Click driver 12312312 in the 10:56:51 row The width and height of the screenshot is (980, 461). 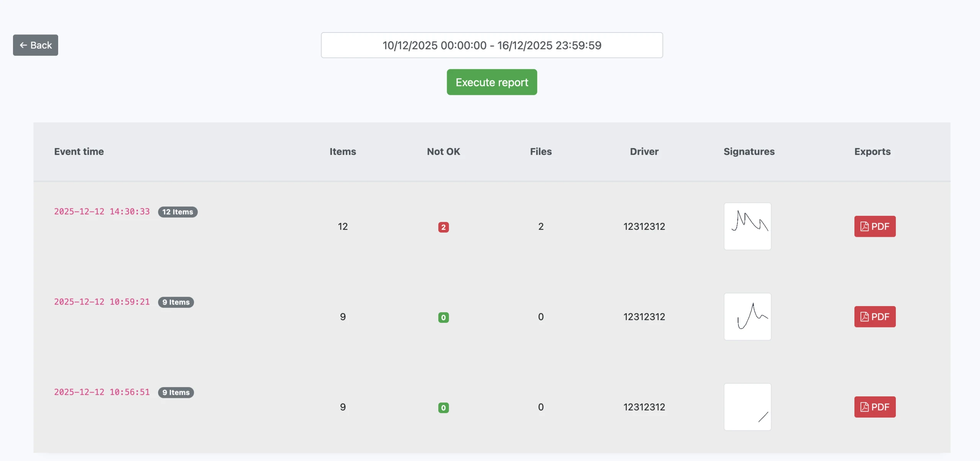644,407
